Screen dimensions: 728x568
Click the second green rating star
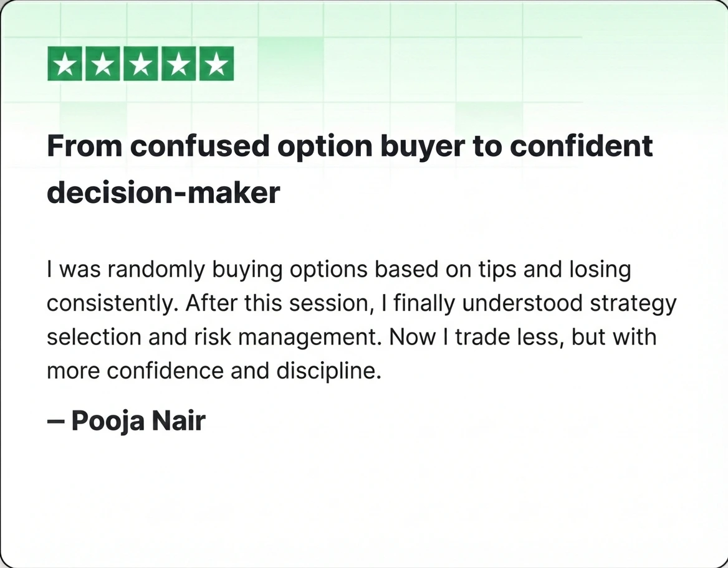coord(103,64)
